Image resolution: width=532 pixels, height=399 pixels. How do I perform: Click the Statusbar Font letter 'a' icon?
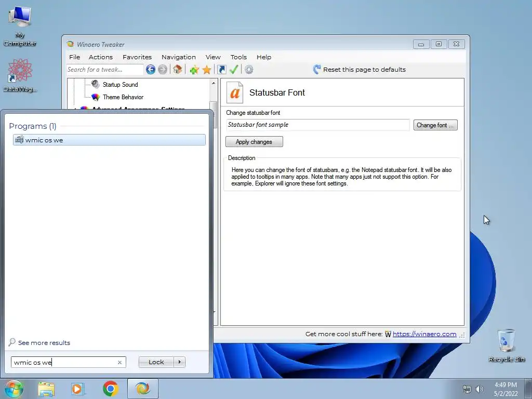pos(235,92)
